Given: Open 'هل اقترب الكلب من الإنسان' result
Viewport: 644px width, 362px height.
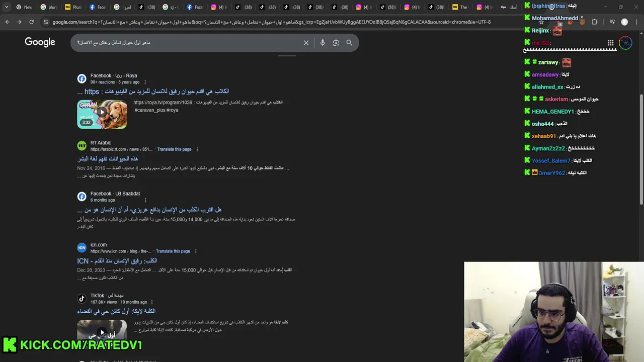Looking at the screenshot, I should click(149, 210).
